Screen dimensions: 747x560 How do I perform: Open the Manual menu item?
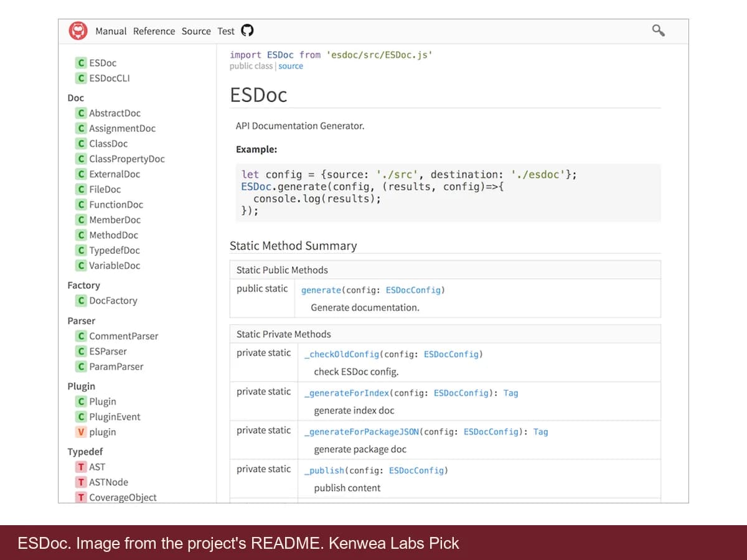[111, 31]
